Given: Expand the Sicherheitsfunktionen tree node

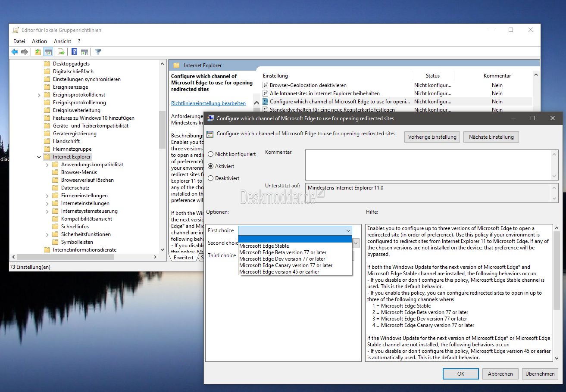Looking at the screenshot, I should pos(47,234).
